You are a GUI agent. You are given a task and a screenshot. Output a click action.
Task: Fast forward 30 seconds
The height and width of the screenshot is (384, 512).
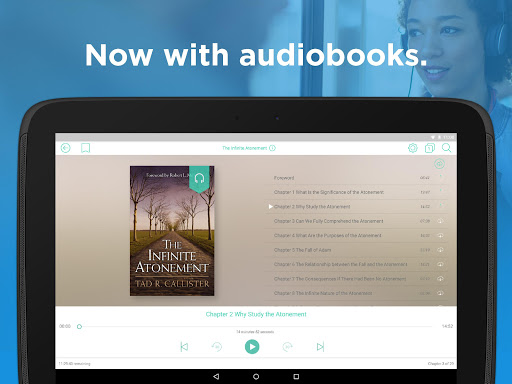[x=287, y=347]
